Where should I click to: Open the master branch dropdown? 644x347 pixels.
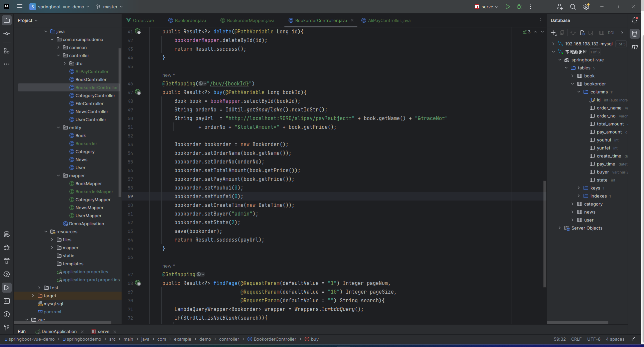click(x=110, y=7)
